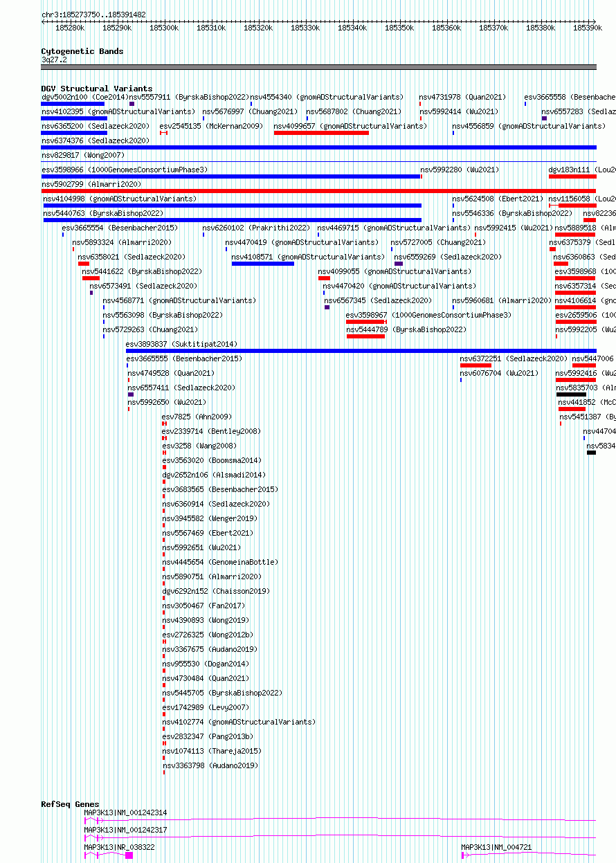Click the RefSeq Genes track title
The height and width of the screenshot is (863, 616).
(70, 804)
